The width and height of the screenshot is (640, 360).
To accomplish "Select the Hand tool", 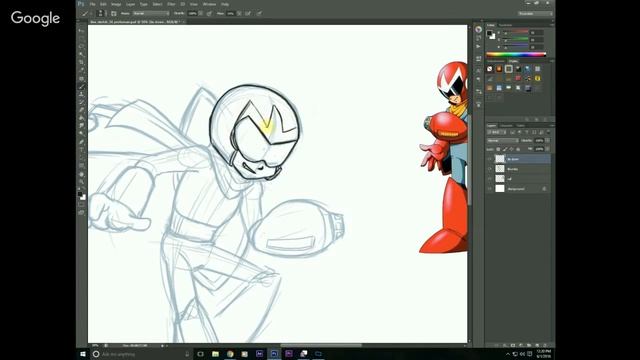I will pyautogui.click(x=82, y=174).
